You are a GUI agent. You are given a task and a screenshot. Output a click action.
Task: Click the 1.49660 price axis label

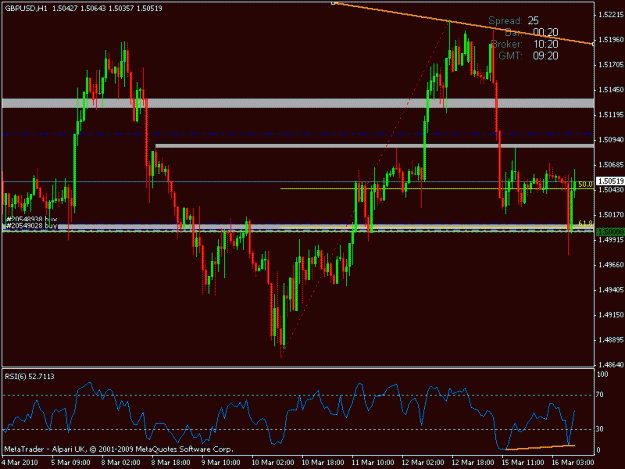tap(610, 265)
